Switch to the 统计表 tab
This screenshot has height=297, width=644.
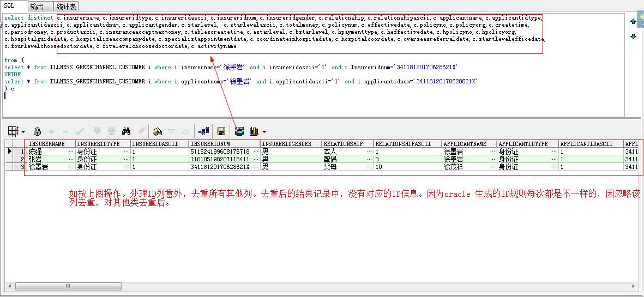(66, 7)
